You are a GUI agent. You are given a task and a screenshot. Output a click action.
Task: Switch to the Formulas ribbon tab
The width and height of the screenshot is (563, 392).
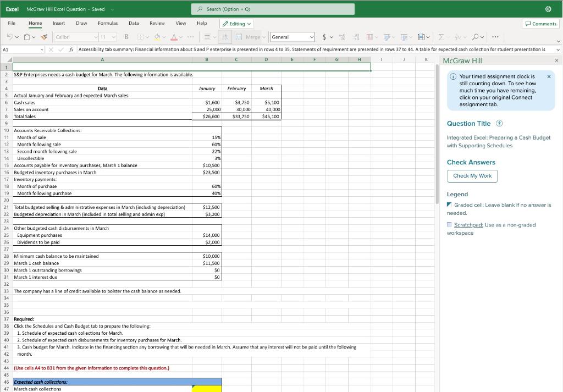[x=108, y=23]
